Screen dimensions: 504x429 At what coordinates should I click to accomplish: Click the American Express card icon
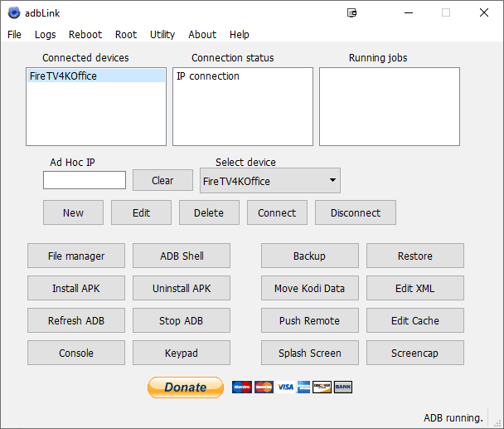304,387
